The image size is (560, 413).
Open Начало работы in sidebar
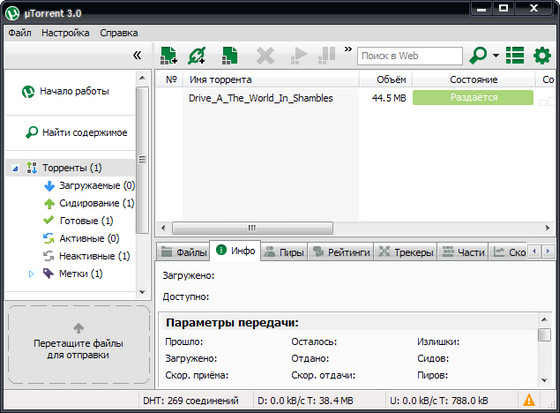click(66, 91)
